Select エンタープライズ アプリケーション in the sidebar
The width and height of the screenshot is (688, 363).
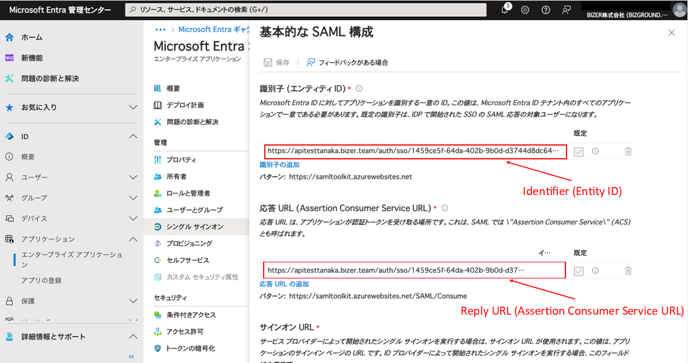point(72,259)
